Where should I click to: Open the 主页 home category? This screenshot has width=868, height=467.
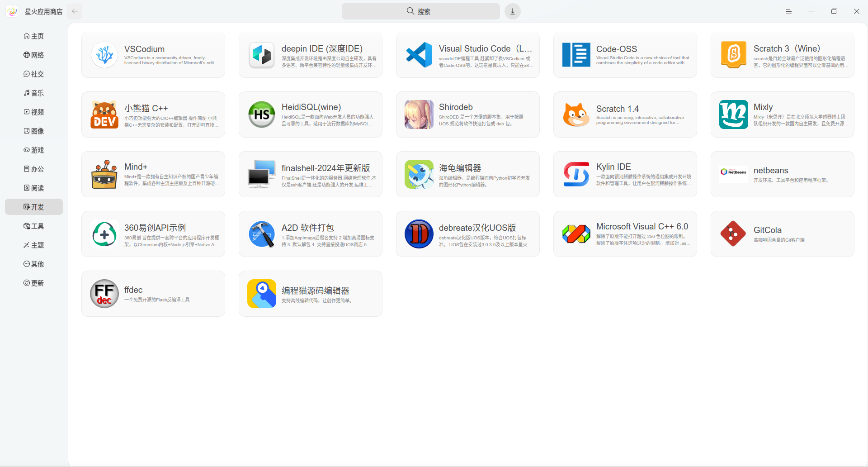point(34,36)
